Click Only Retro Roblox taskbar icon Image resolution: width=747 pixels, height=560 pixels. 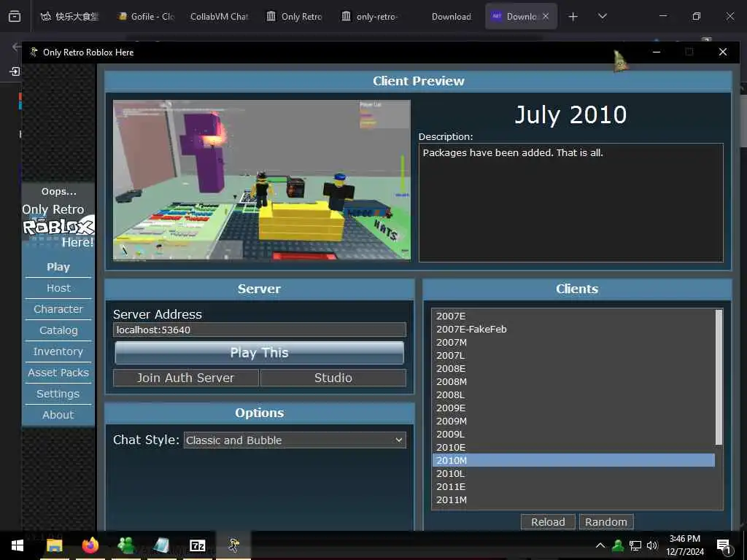233,545
